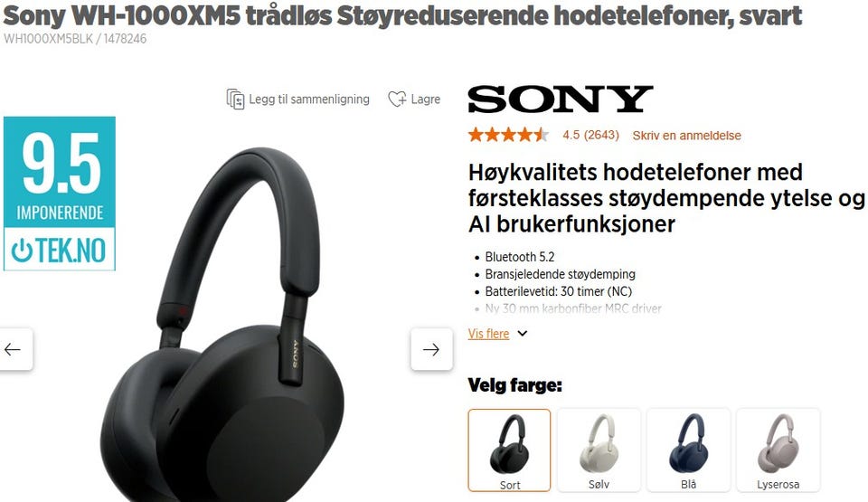Click the heart save icon
This screenshot has height=502, width=868.
click(397, 99)
